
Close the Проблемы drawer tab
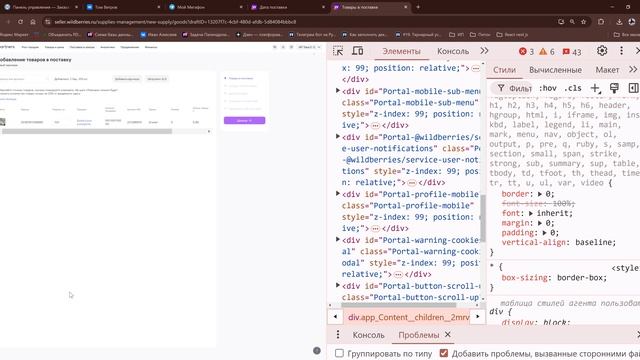(448, 334)
